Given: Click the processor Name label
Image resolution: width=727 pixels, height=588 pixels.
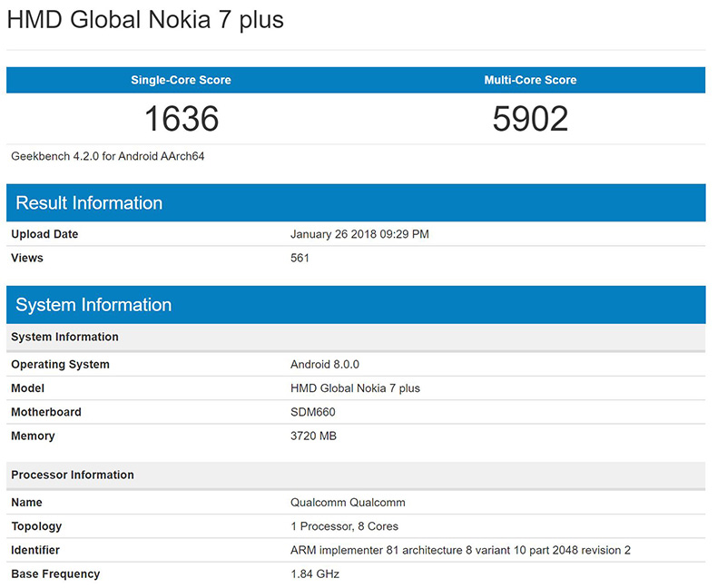Looking at the screenshot, I should click(26, 503).
